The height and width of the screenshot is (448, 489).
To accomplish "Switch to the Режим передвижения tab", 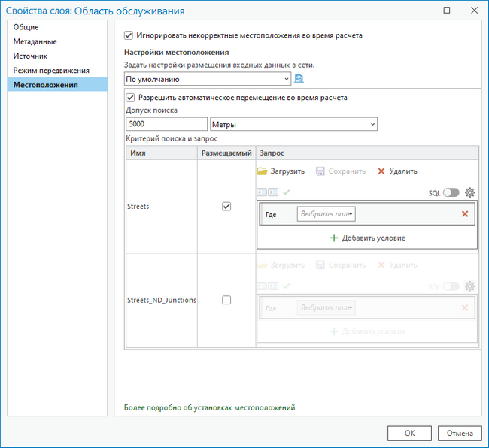I will [x=50, y=71].
